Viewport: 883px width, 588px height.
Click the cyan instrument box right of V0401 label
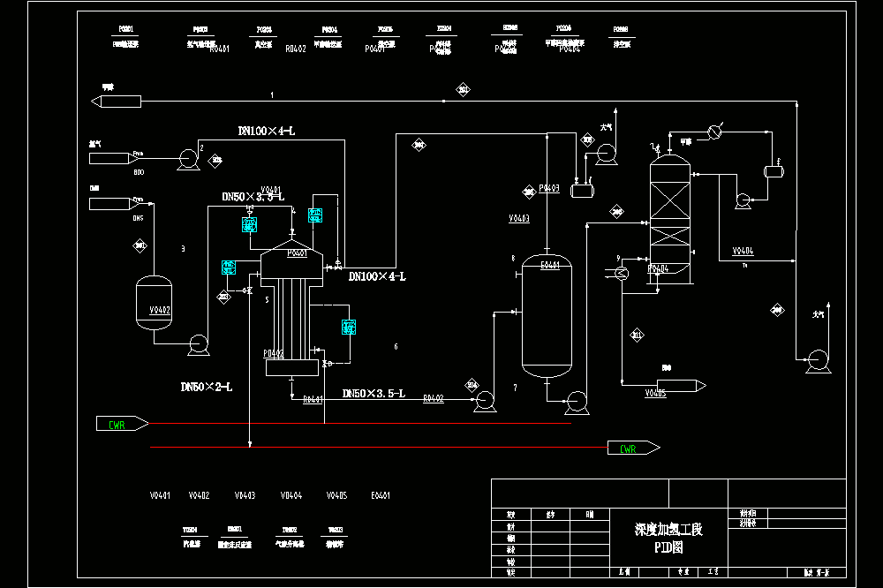pyautogui.click(x=315, y=215)
